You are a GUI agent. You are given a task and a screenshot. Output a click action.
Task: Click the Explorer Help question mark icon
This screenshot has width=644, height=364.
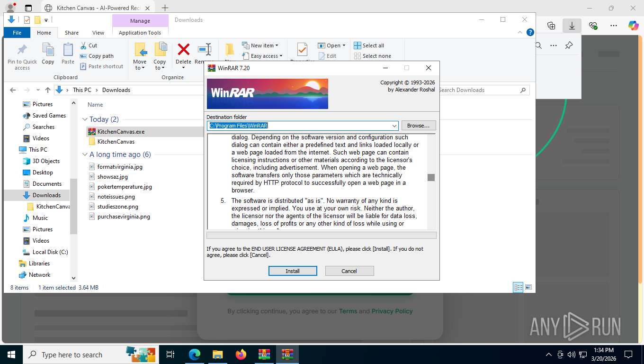point(530,32)
